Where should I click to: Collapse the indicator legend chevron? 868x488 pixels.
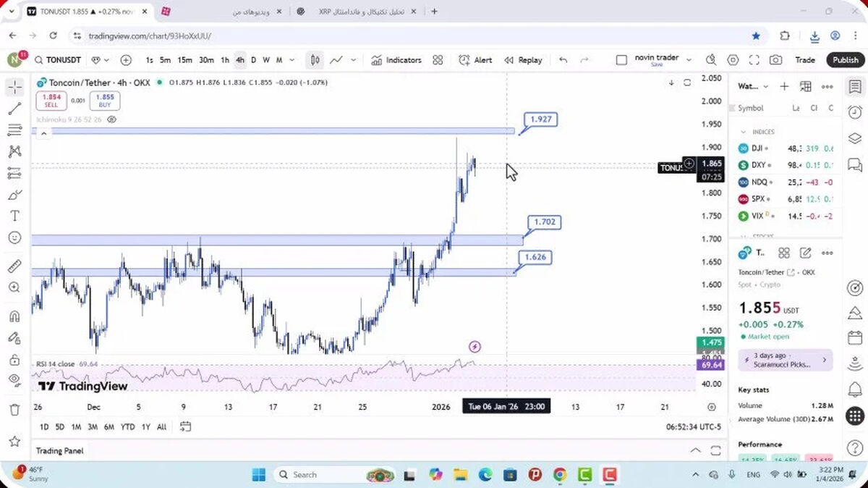click(x=43, y=133)
